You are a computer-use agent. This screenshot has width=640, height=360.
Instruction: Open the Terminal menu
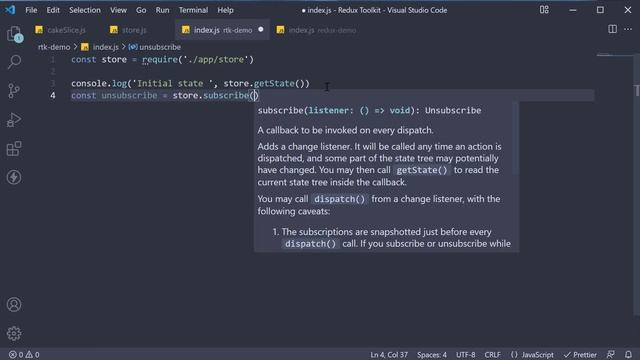click(193, 10)
